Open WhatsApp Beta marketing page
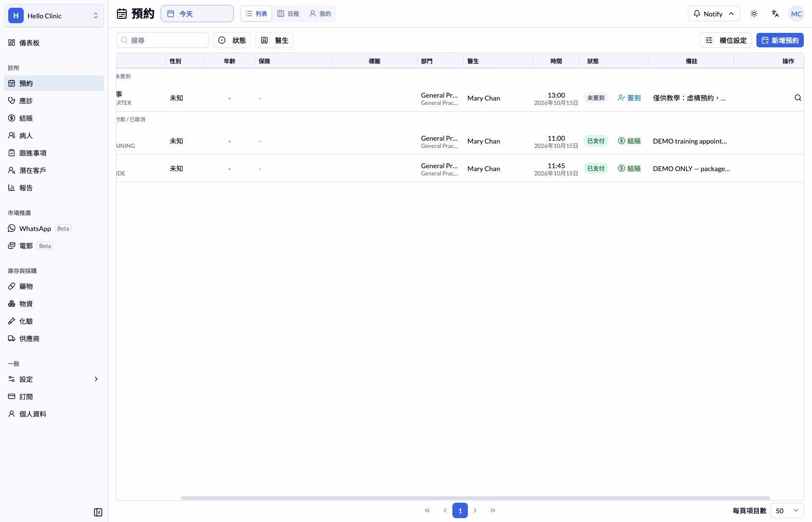Screen dimensions: 812x522 (x=54, y=228)
